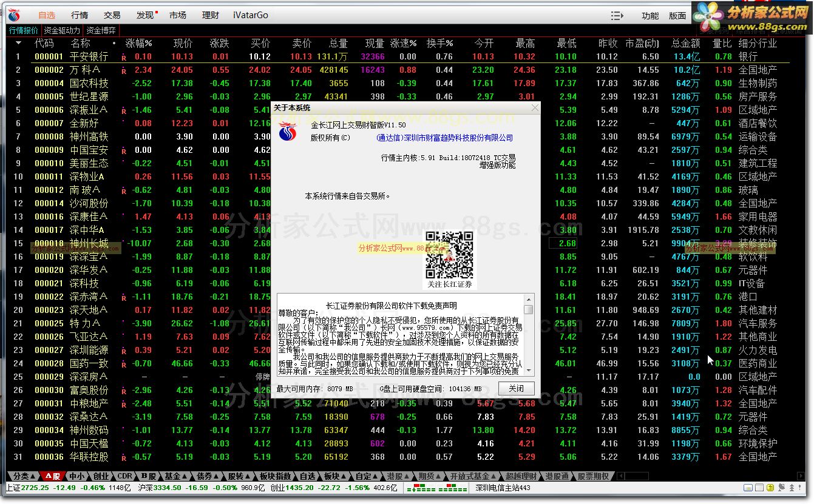The height and width of the screenshot is (504, 814).
Task: Expand the 基金▲ bottom tab menu
Action: pos(176,476)
